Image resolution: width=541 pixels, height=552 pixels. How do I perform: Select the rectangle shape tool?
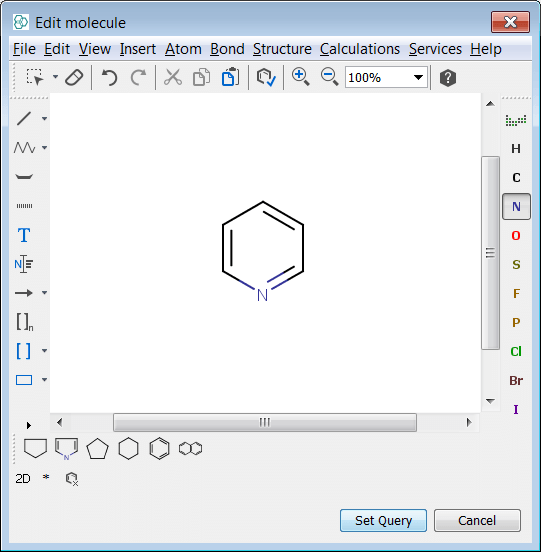click(24, 380)
